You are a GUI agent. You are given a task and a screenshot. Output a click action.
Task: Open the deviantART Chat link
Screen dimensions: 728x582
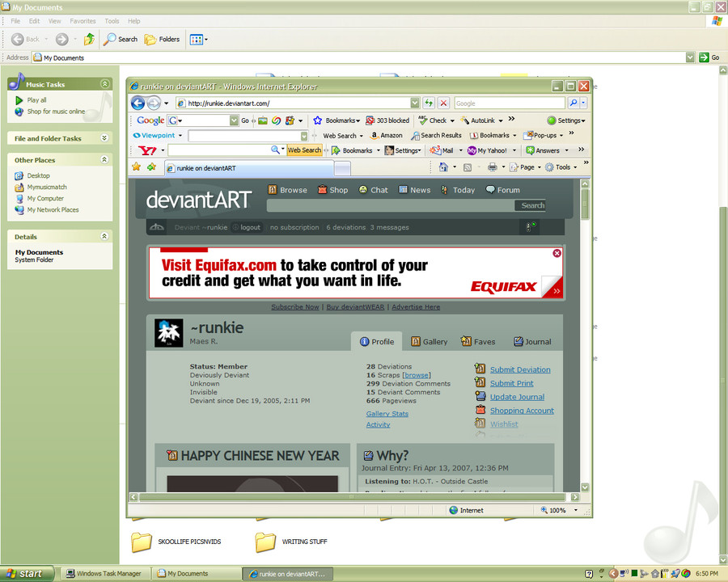coord(373,190)
